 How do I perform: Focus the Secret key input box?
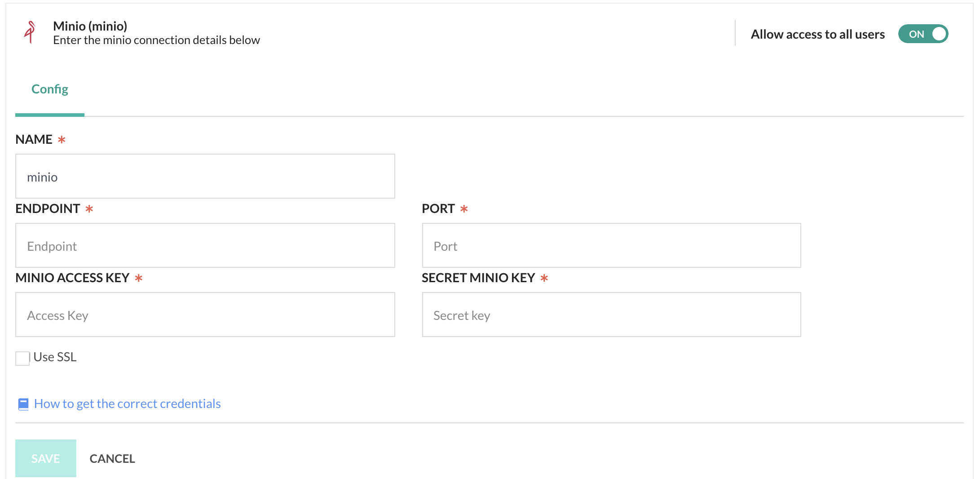[611, 315]
